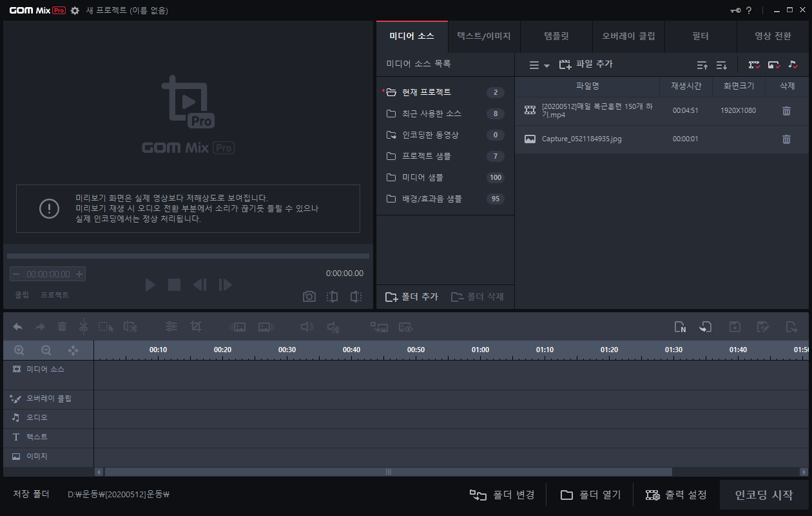
Task: Create new project with N document icon
Action: pyautogui.click(x=680, y=327)
